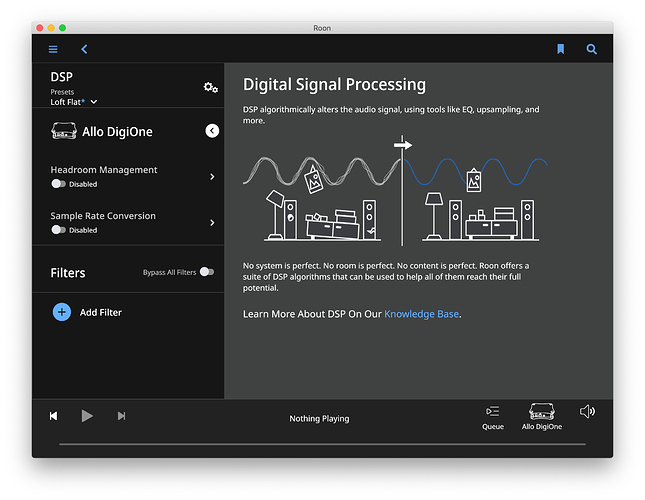Viewport: 645px width, 500px height.
Task: Open the Knowledge Base link
Action: tap(422, 314)
